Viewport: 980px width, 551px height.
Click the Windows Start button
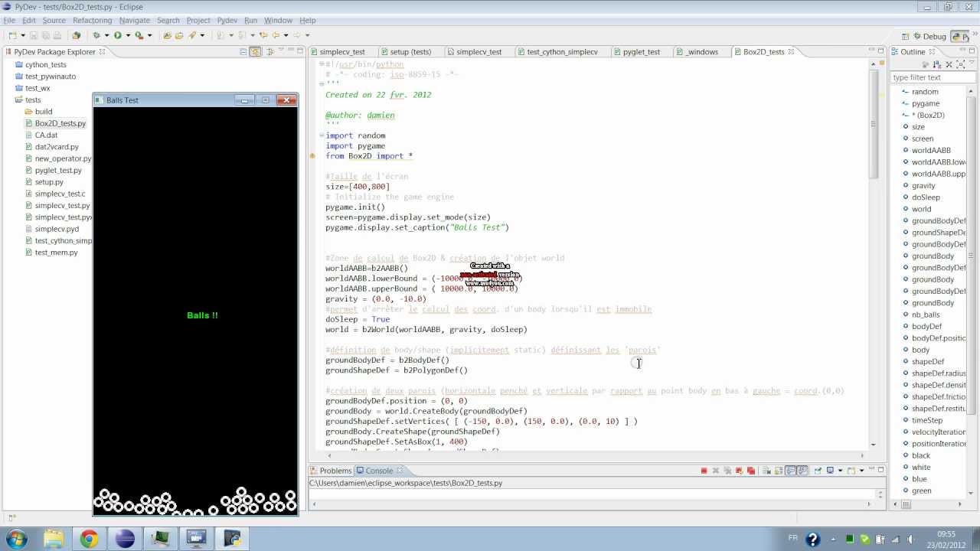[16, 540]
